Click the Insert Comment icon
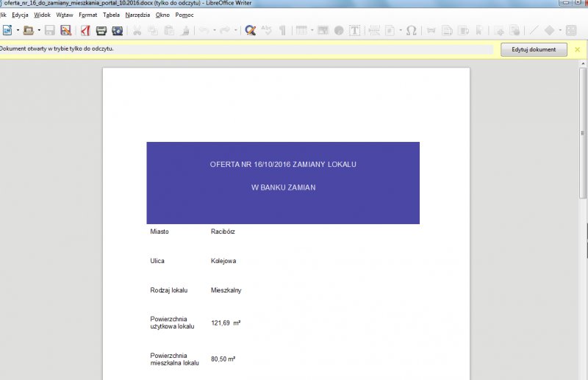 pos(499,30)
